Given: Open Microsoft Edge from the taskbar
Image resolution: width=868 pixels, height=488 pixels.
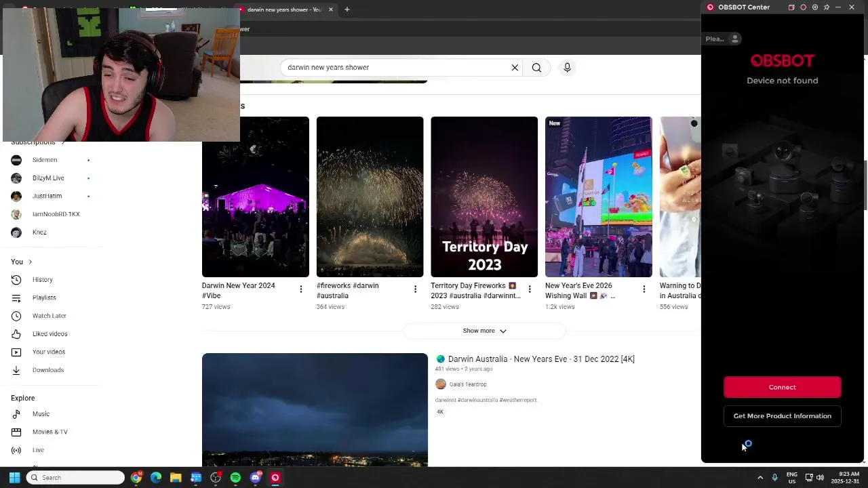Looking at the screenshot, I should coord(156,478).
